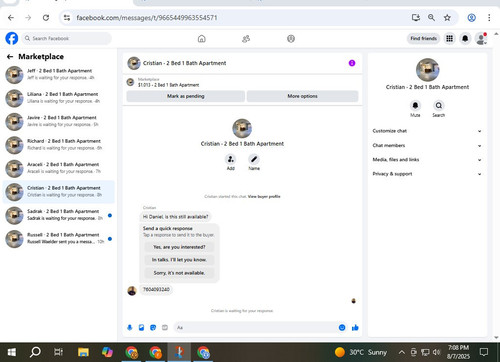Open the View buyer profile link
This screenshot has width=500, height=362.
click(x=264, y=197)
